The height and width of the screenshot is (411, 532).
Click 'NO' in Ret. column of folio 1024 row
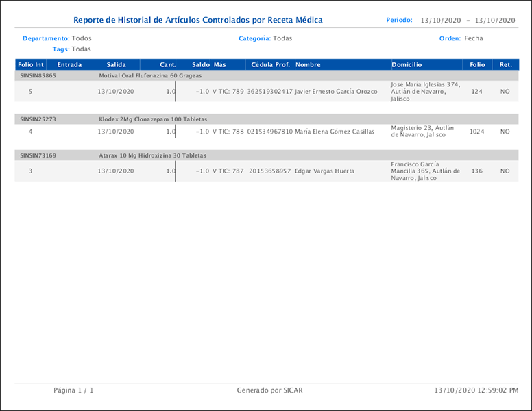click(x=505, y=132)
